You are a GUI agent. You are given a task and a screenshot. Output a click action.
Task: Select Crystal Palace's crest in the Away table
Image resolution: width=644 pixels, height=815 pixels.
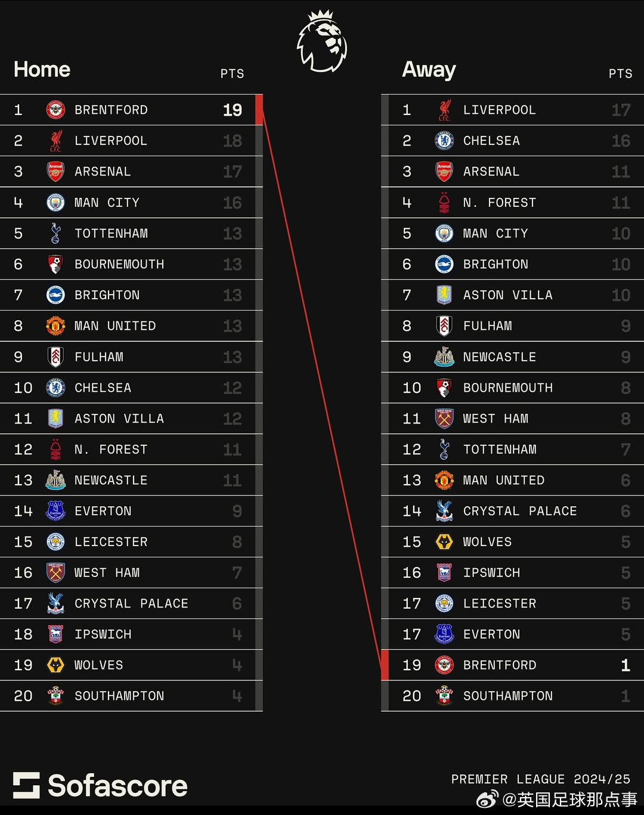point(444,511)
